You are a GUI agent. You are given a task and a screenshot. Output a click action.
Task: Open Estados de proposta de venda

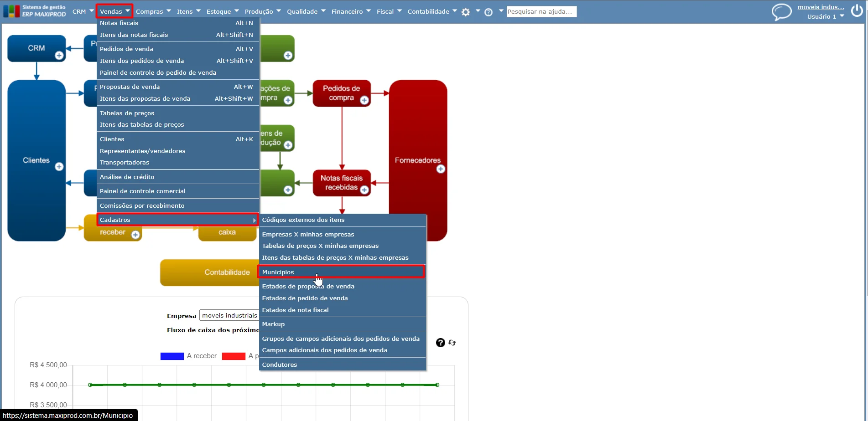click(x=343, y=286)
